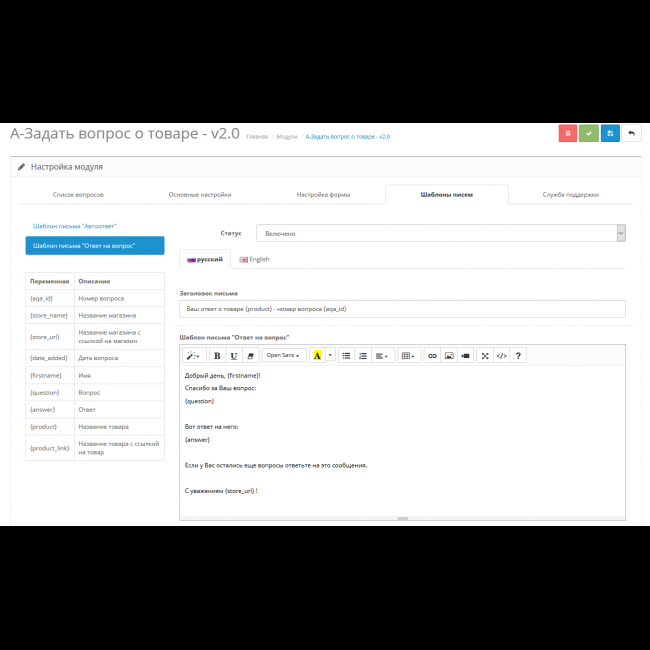The width and height of the screenshot is (650, 650).
Task: Open the Список вопросов tab
Action: tap(78, 195)
